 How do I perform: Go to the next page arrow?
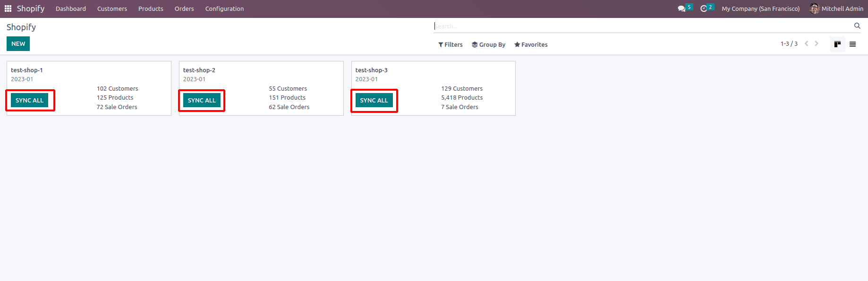817,43
